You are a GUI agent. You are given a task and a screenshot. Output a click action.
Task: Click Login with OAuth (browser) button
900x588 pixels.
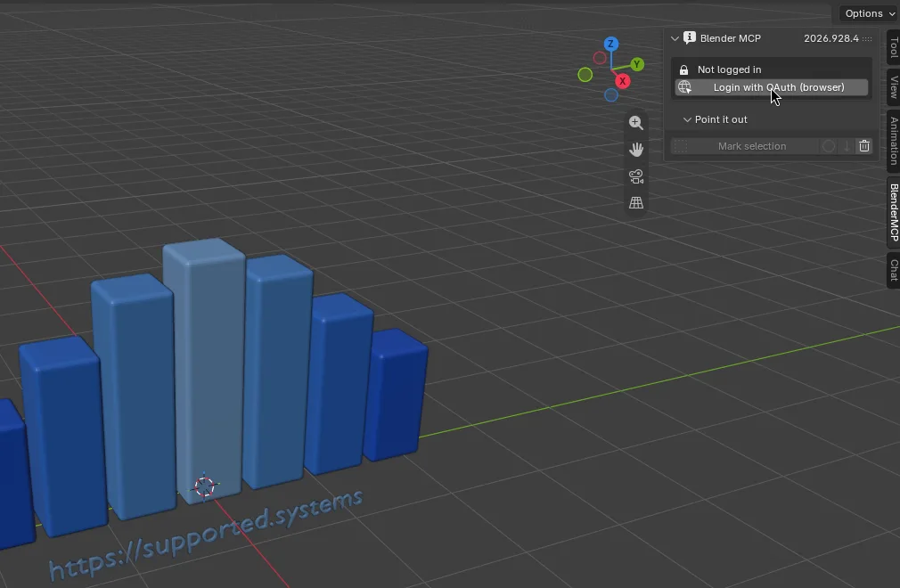pos(772,87)
